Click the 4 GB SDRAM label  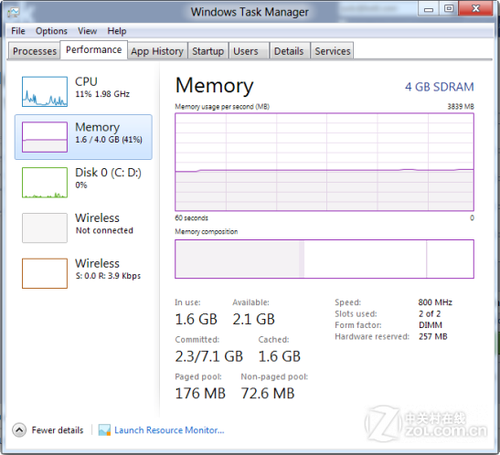(439, 87)
